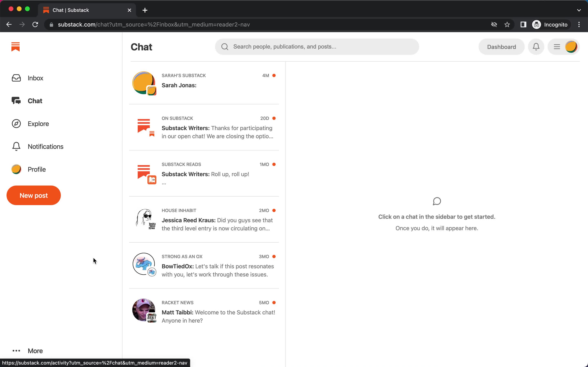588x367 pixels.
Task: Open the hamburger menu icon
Action: 557,46
